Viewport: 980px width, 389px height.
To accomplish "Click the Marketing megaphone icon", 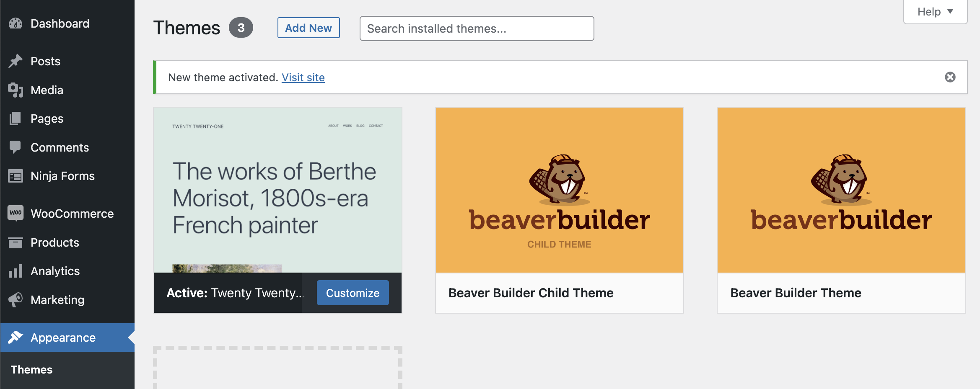I will [16, 300].
